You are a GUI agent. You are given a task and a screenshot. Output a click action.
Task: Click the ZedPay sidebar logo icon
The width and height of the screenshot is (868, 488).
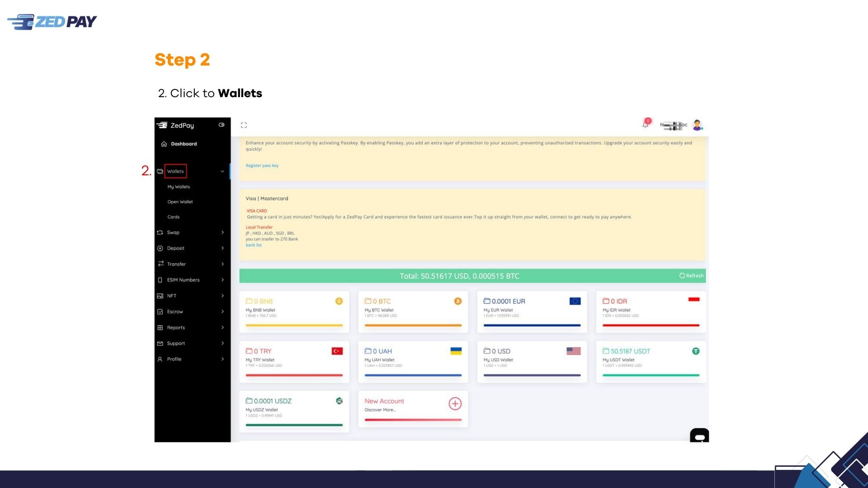(x=162, y=125)
